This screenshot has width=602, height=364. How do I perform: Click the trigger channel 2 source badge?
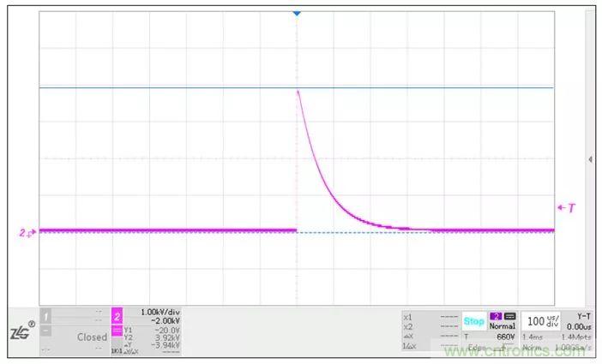tap(496, 316)
